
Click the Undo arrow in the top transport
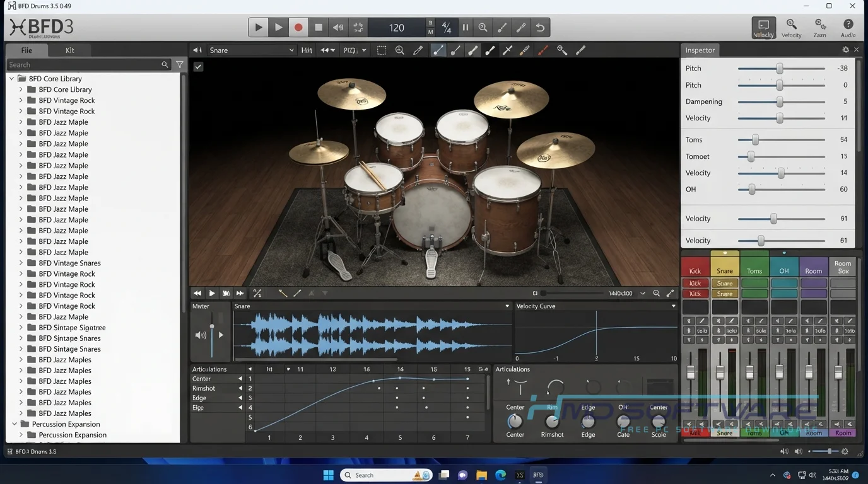coord(540,27)
